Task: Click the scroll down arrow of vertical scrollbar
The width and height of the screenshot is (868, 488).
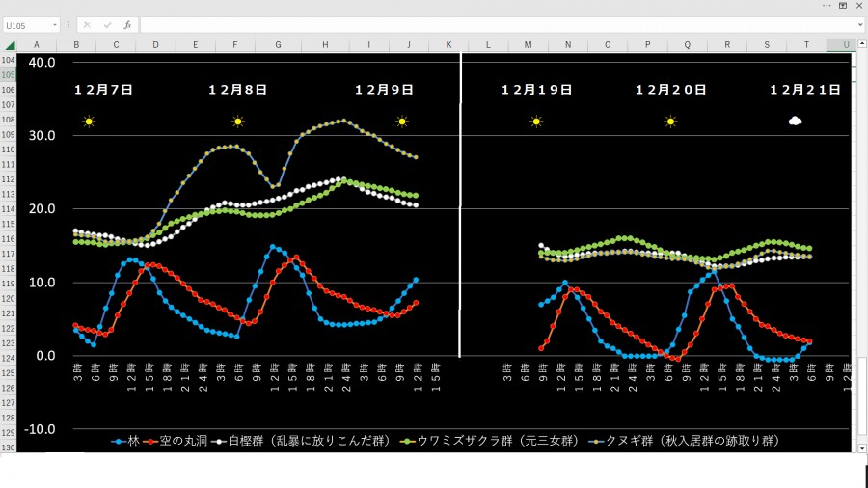Action: tap(860, 448)
